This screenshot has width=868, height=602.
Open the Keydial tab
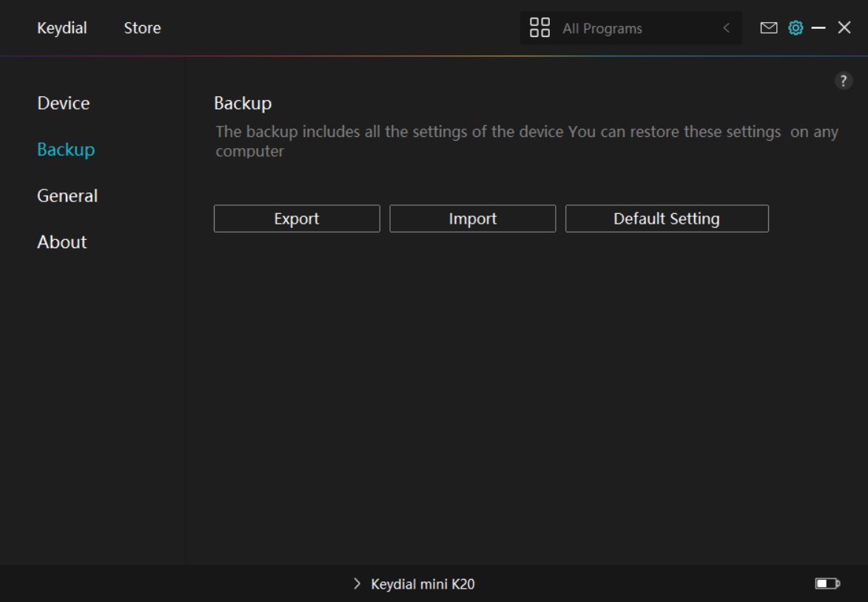pos(62,28)
